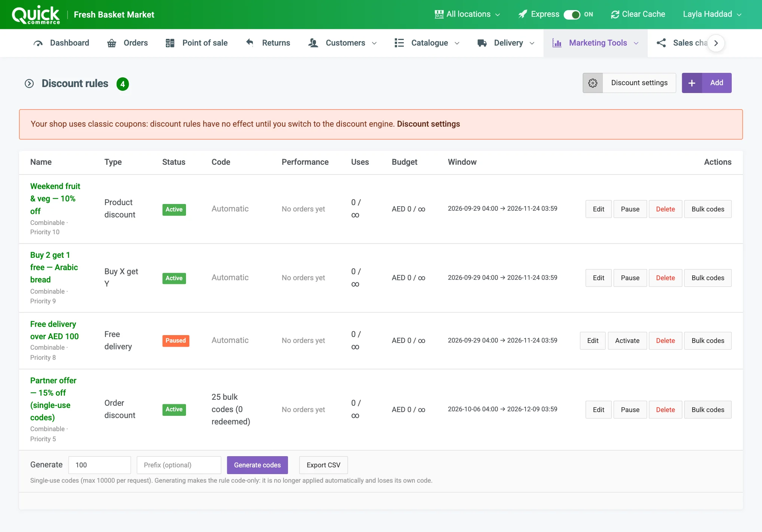This screenshot has width=762, height=532.
Task: Edit the Weekend fruit & veg rule
Action: pyautogui.click(x=598, y=209)
